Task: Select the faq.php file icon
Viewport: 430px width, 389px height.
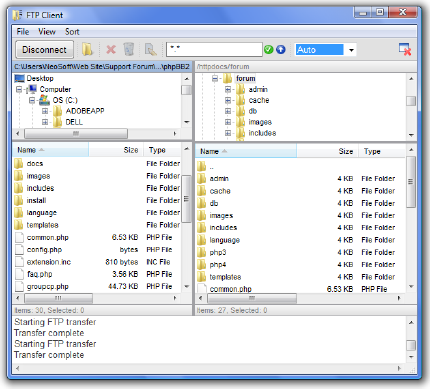Action: pyautogui.click(x=20, y=274)
